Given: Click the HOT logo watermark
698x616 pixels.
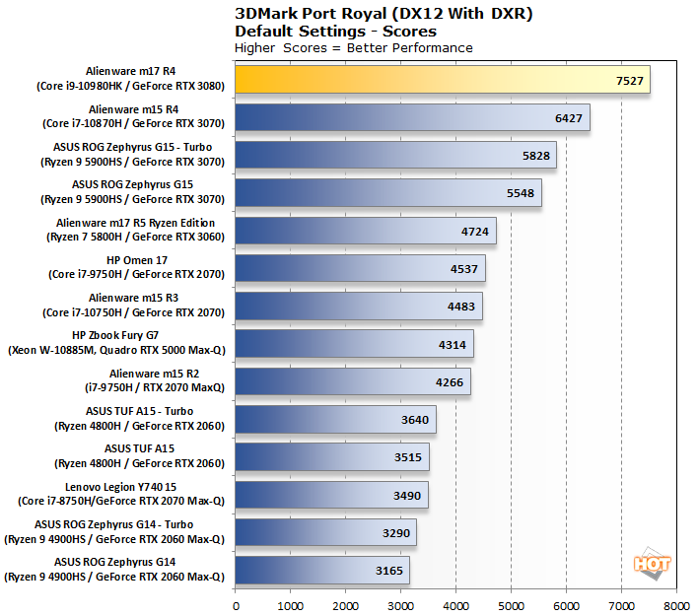Looking at the screenshot, I should coord(652,563).
